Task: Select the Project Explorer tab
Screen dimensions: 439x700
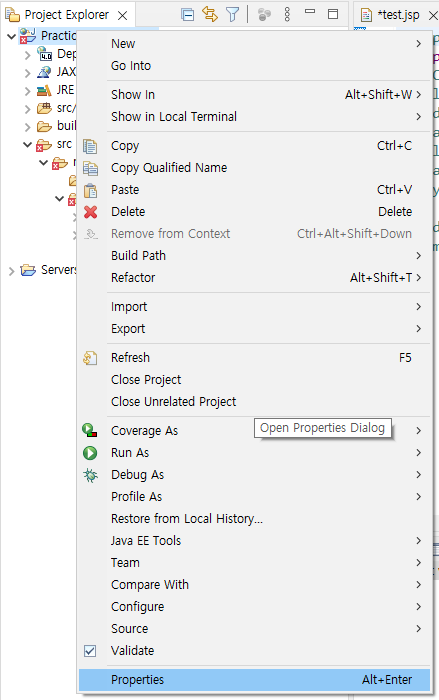Action: (67, 15)
